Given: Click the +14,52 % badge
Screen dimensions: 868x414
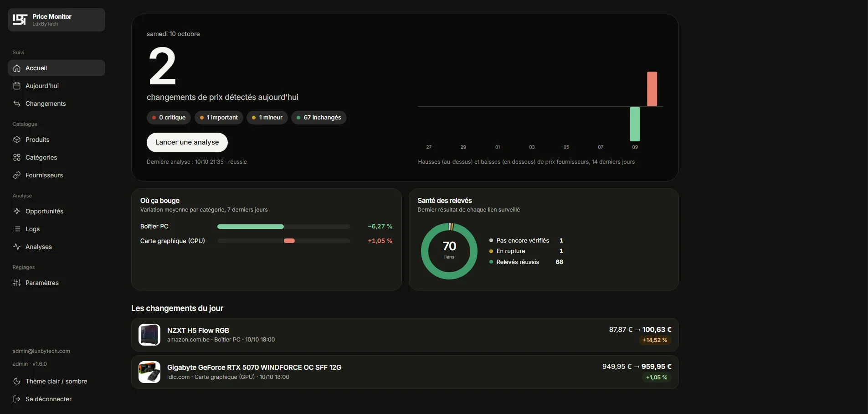Looking at the screenshot, I should (655, 340).
